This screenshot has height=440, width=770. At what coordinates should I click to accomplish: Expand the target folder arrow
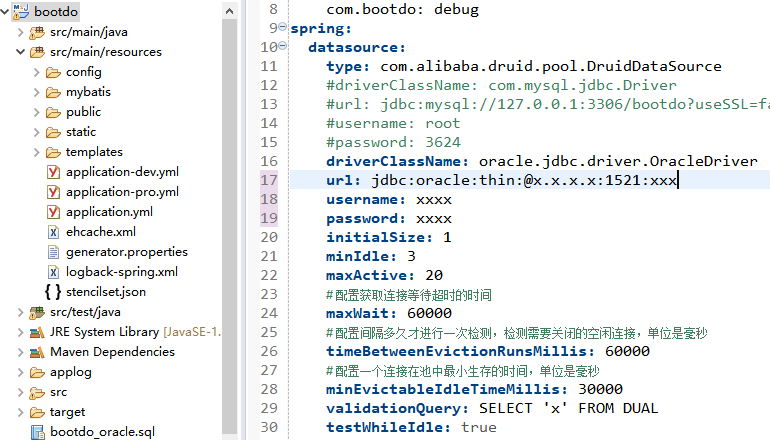point(20,412)
